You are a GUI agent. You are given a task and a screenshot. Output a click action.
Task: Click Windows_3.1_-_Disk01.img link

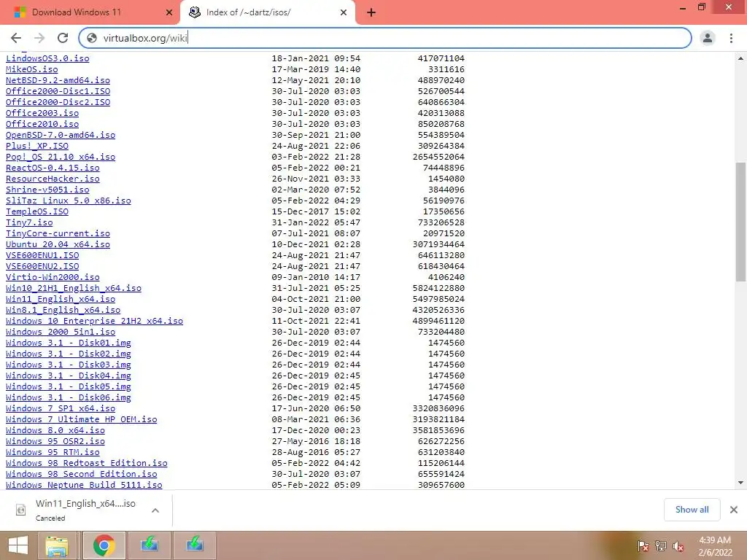(68, 343)
